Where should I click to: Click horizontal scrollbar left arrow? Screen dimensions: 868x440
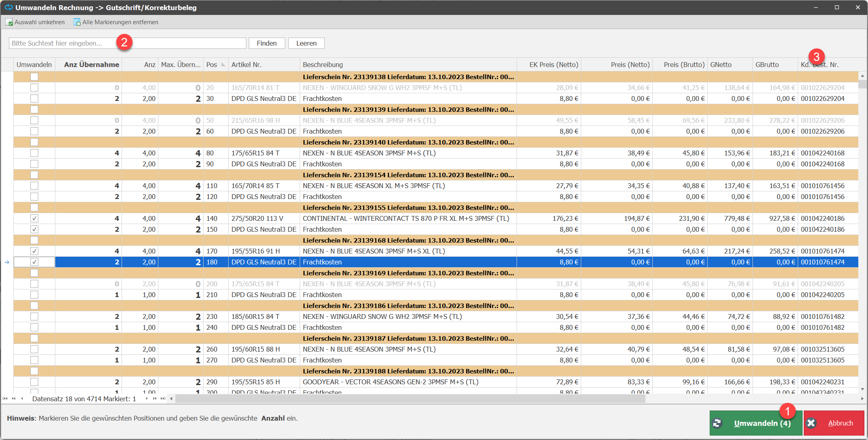[171, 399]
